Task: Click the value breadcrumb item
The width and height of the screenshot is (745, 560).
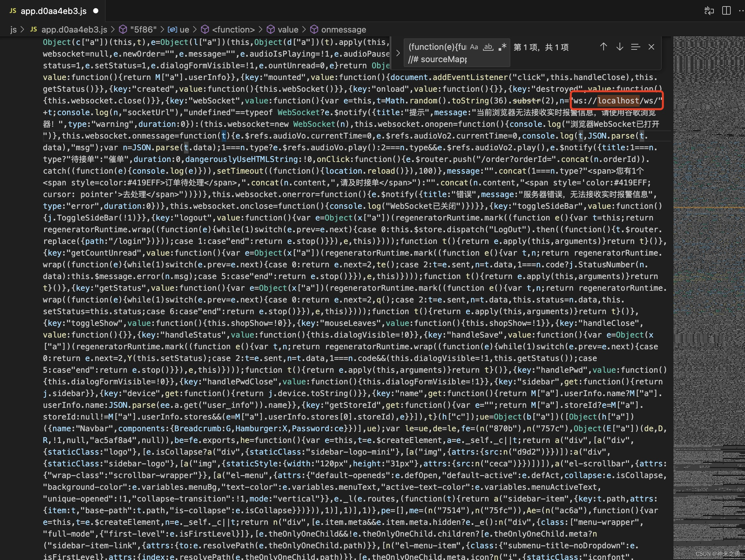Action: tap(288, 30)
